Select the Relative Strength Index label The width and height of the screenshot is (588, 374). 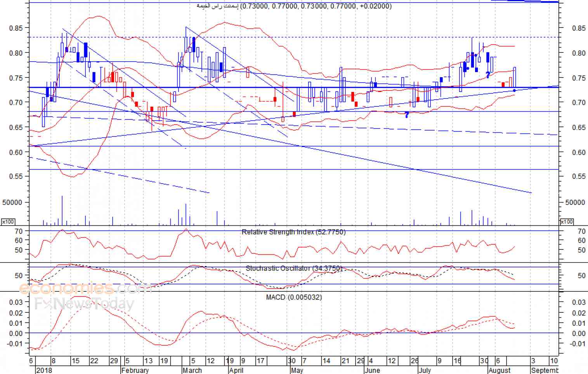(x=293, y=232)
